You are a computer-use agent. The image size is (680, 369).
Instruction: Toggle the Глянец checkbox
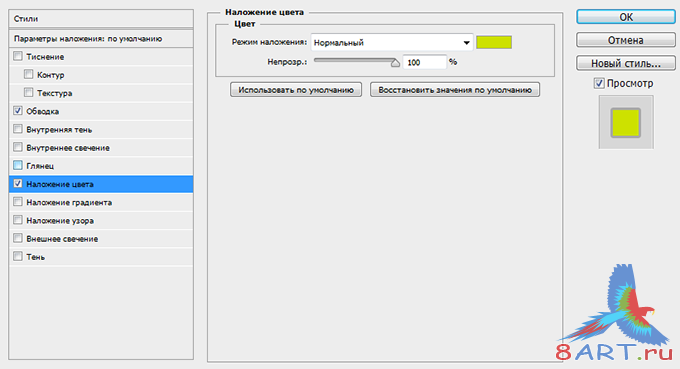(18, 166)
